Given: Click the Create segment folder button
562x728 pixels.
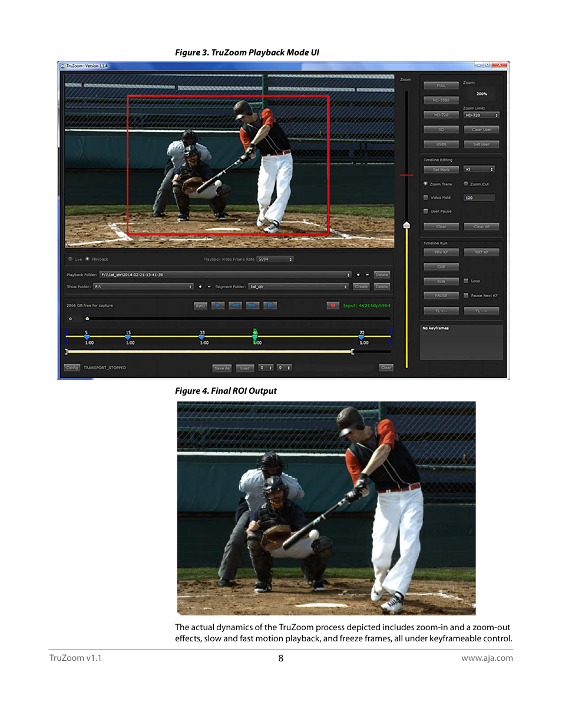Looking at the screenshot, I should tap(362, 286).
